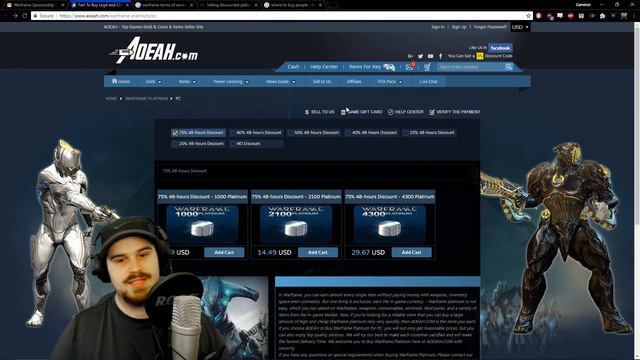Open the Twitter social icon
640x360 pixels.
420,56
